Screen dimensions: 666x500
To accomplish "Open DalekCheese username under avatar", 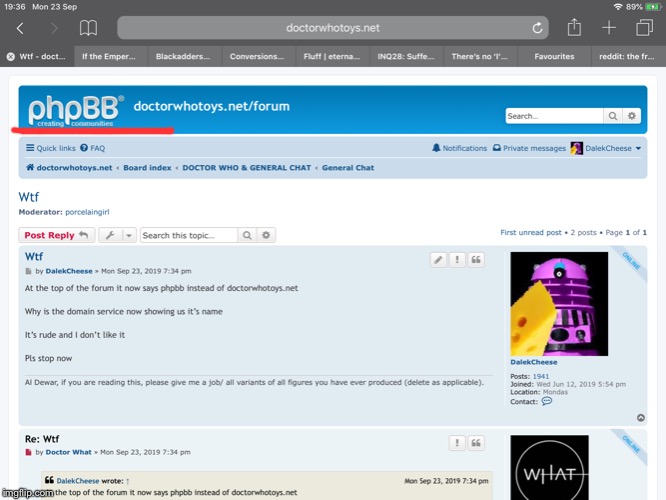I will click(533, 362).
